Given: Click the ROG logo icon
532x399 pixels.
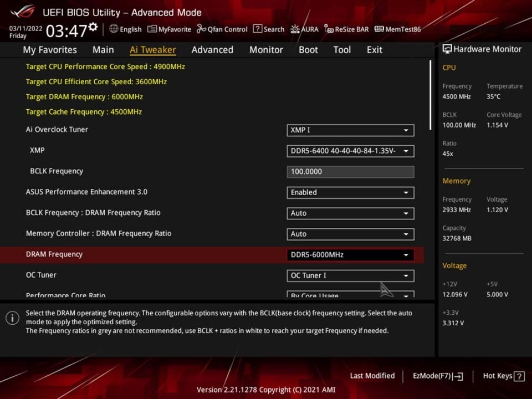Looking at the screenshot, I should click(x=22, y=11).
